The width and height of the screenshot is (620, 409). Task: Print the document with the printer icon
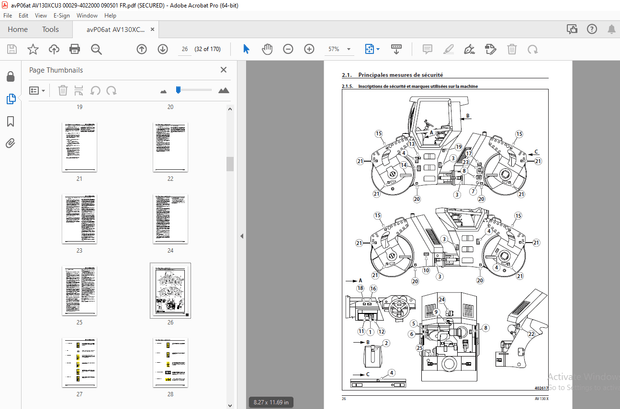click(75, 49)
